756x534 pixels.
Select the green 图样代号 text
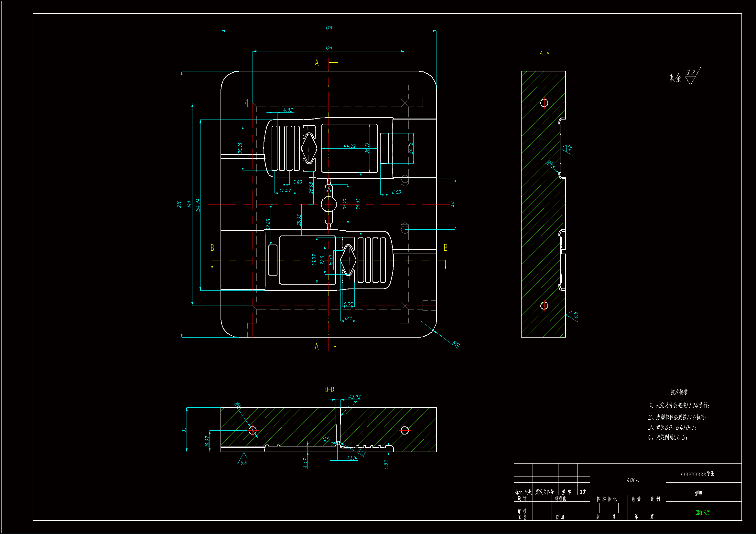click(x=703, y=512)
